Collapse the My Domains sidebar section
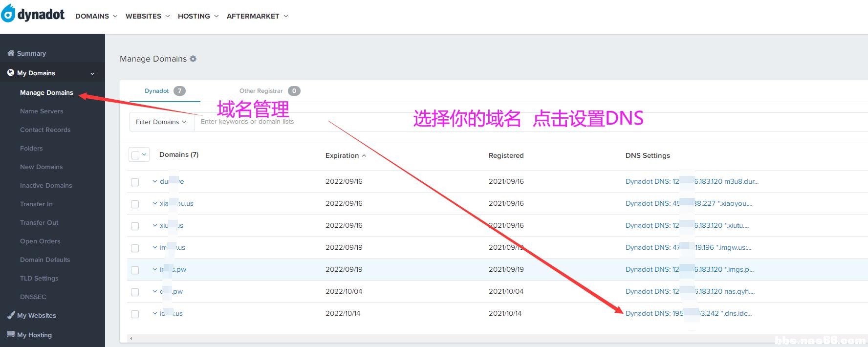Viewport: 868px width, 347px height. coord(92,73)
